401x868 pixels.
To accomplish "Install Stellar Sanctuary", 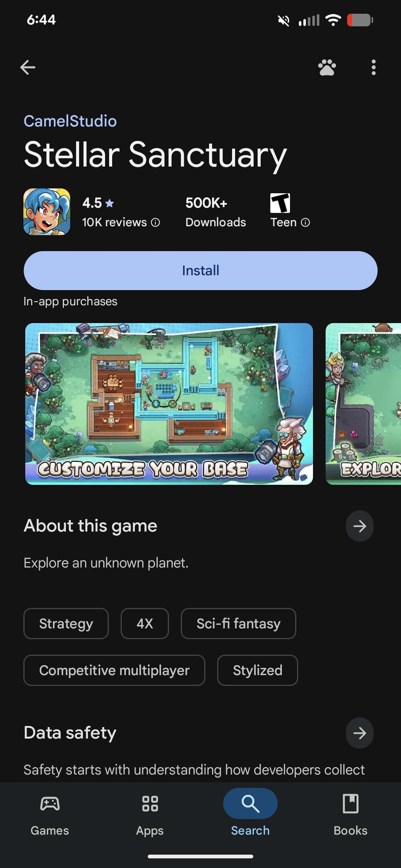I will click(x=200, y=270).
